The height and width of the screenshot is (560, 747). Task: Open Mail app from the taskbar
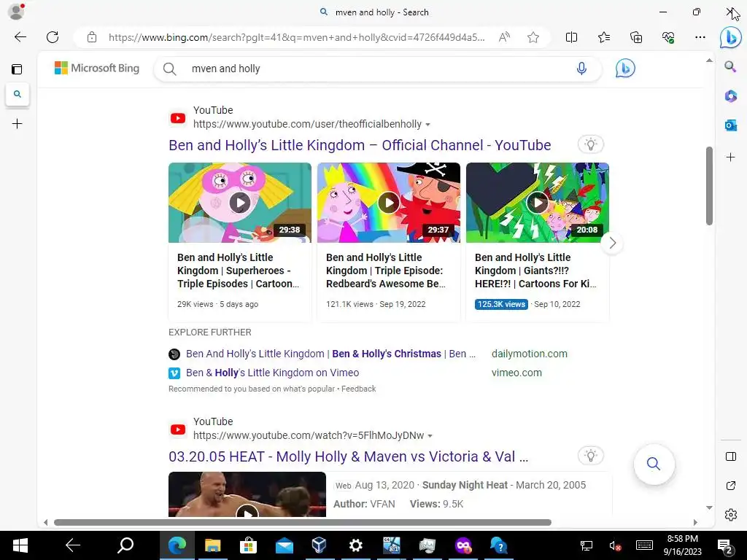point(284,545)
